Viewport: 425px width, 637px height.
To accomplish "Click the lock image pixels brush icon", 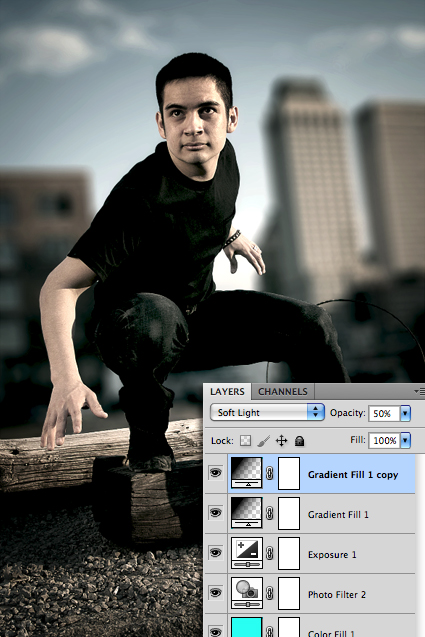I will pyautogui.click(x=263, y=441).
